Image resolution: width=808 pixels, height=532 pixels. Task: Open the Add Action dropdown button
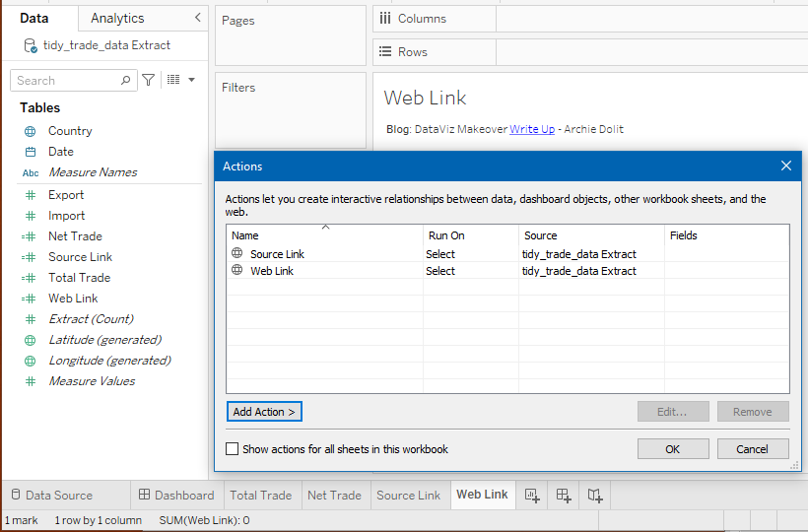[264, 412]
